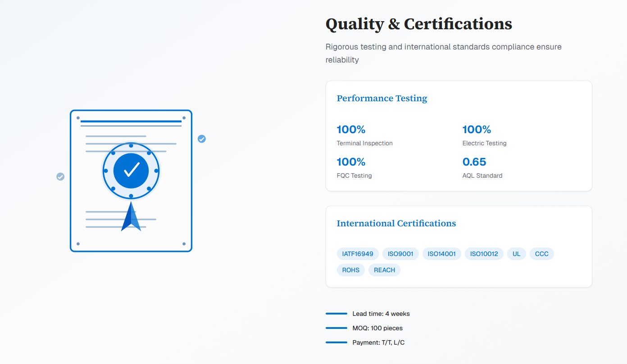
Task: Select the ISO9001 certification tag
Action: coord(400,254)
